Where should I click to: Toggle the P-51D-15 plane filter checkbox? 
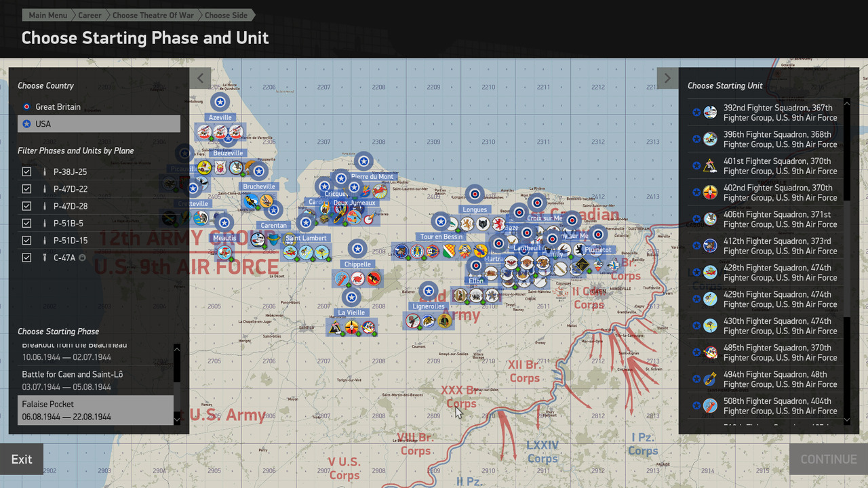27,241
